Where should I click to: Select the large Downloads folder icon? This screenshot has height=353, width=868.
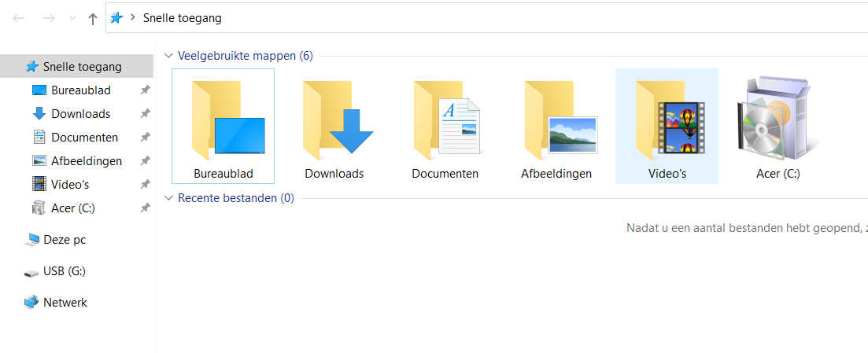pyautogui.click(x=334, y=126)
